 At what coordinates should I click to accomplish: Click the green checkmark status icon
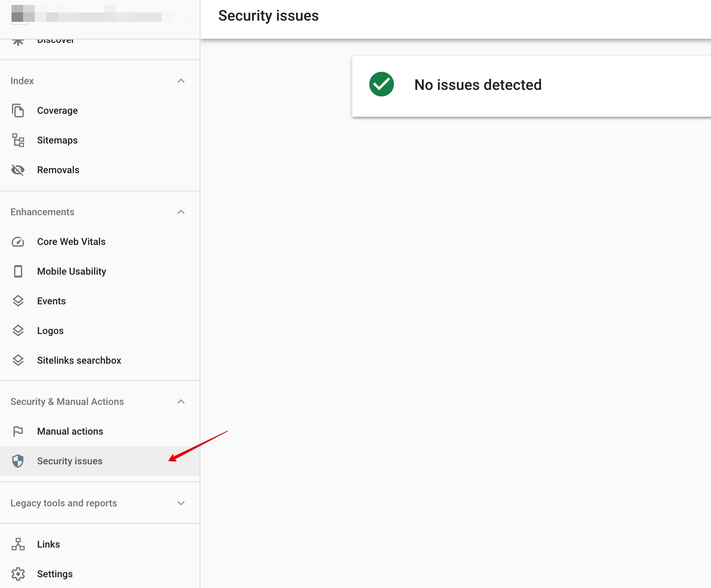pos(381,85)
